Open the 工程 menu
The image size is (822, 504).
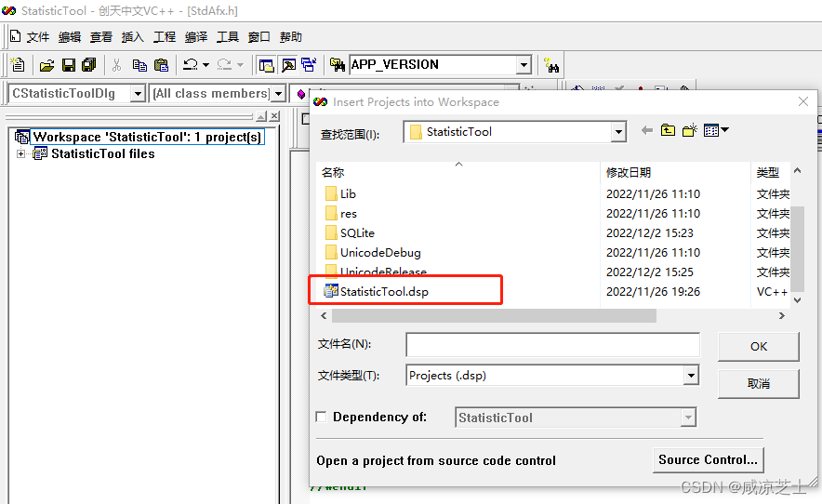[x=164, y=37]
